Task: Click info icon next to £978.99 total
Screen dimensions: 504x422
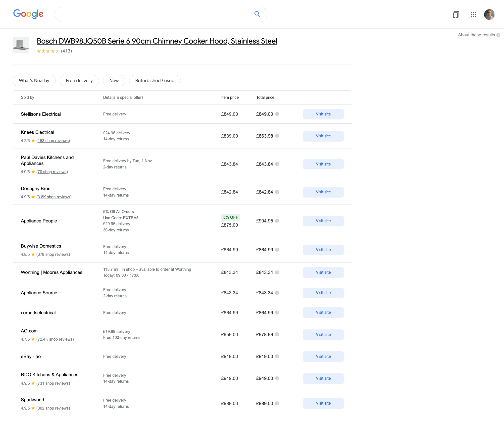Action: pyautogui.click(x=277, y=334)
